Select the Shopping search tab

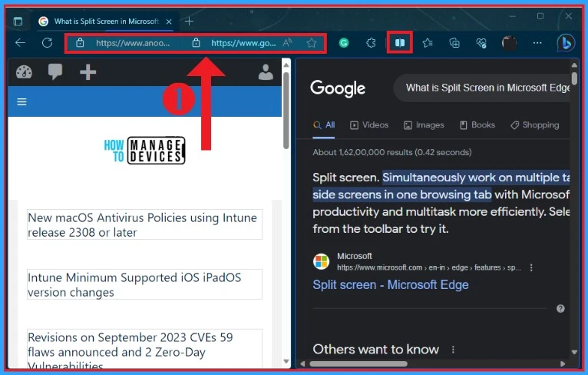pyautogui.click(x=535, y=125)
